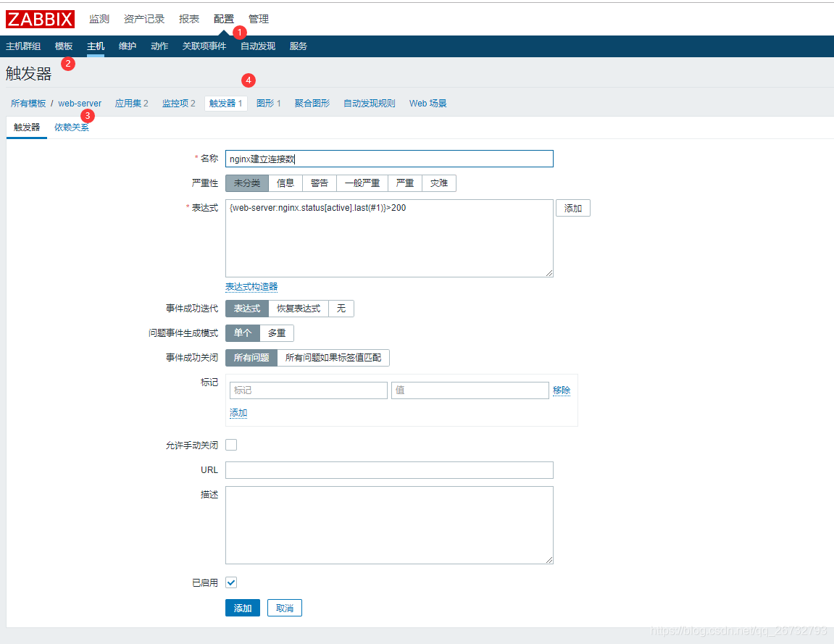Click the 表达式 text area

point(389,238)
